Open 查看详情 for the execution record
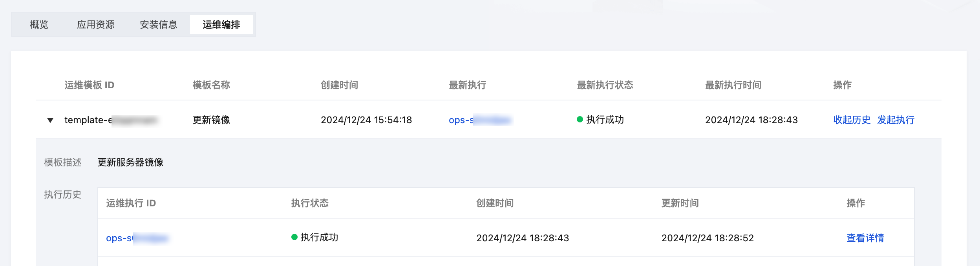980x266 pixels. tap(865, 238)
